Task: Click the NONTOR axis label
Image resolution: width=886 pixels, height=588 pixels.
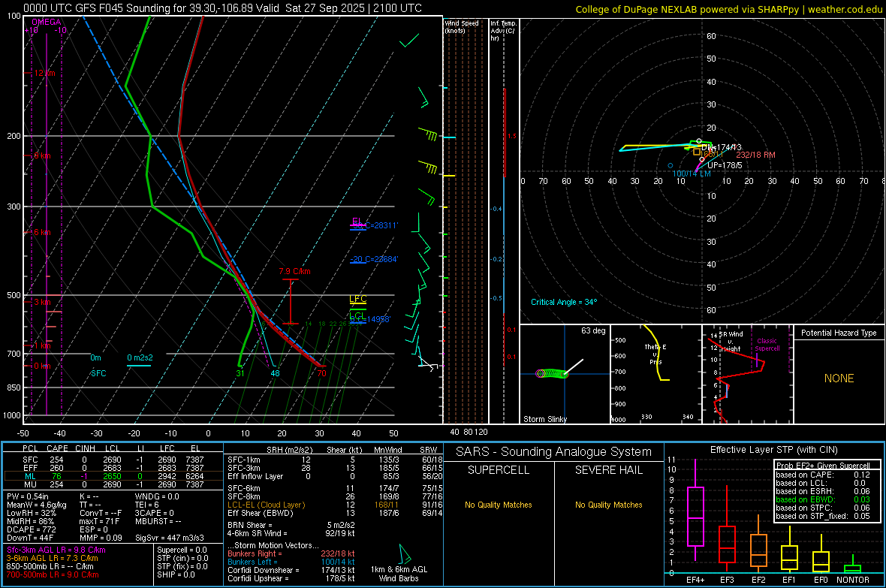Action: 853,580
